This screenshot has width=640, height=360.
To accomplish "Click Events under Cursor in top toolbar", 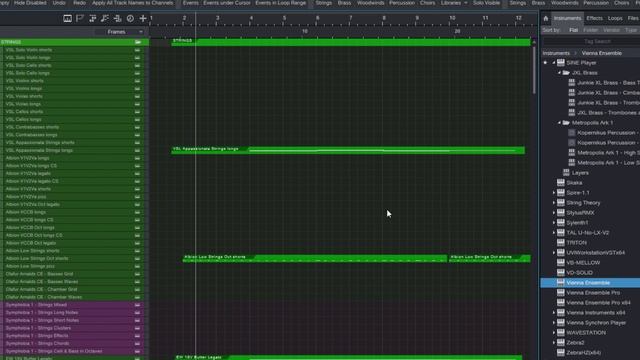I will (x=227, y=3).
